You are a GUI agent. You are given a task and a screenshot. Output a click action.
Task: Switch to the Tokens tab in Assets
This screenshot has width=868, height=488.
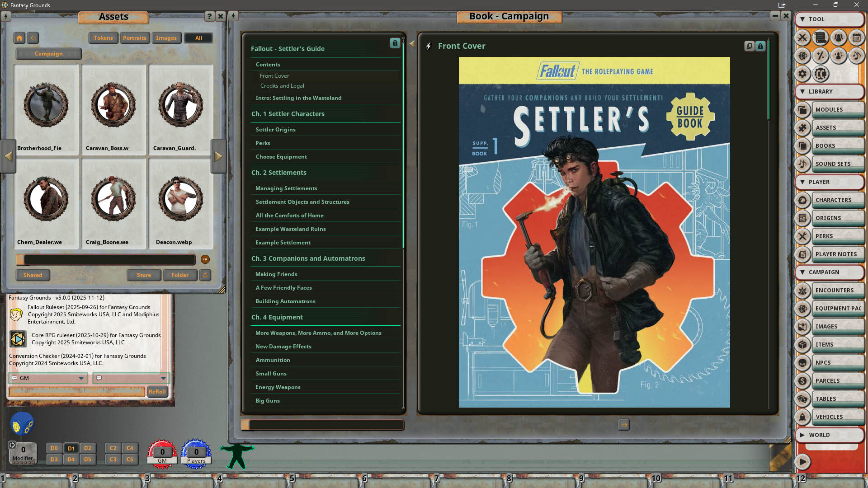pos(103,38)
